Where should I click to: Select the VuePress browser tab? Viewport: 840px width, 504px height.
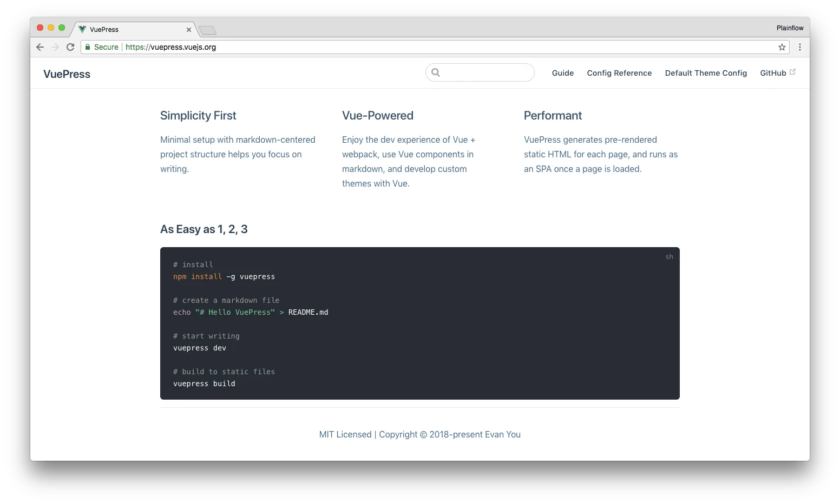(135, 29)
